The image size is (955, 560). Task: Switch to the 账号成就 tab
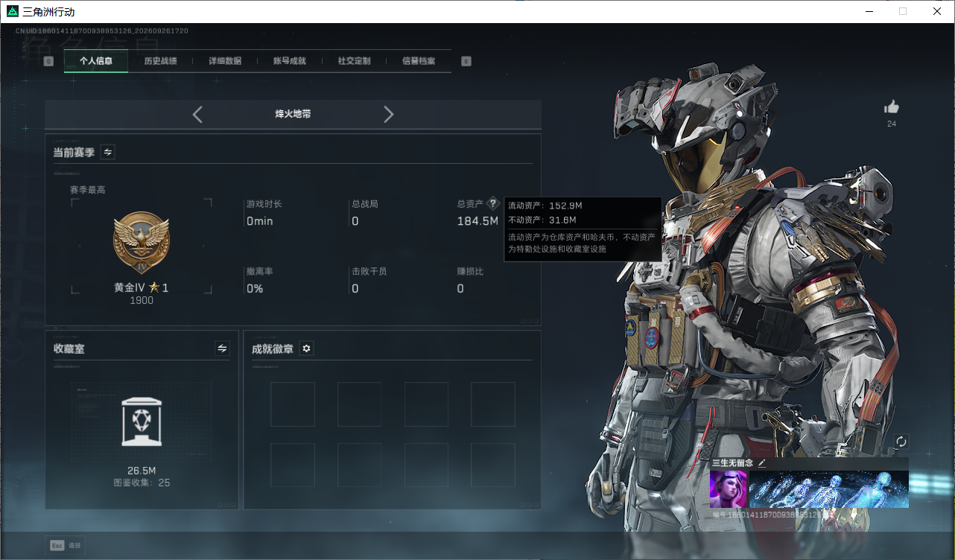click(290, 61)
